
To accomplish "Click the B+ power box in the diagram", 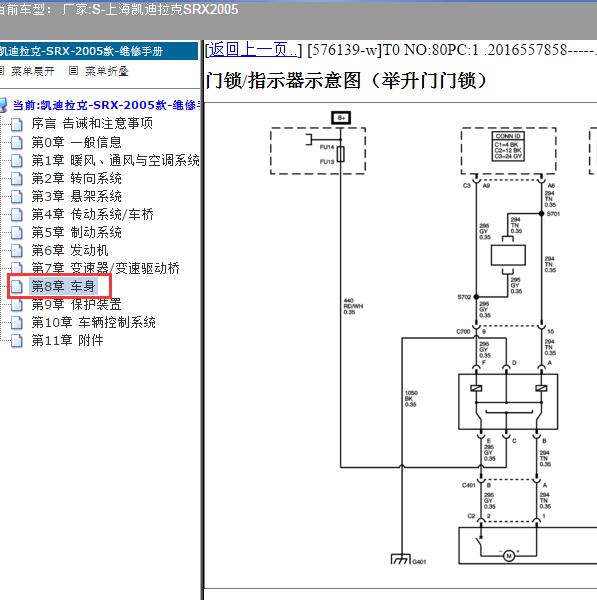I will [341, 118].
